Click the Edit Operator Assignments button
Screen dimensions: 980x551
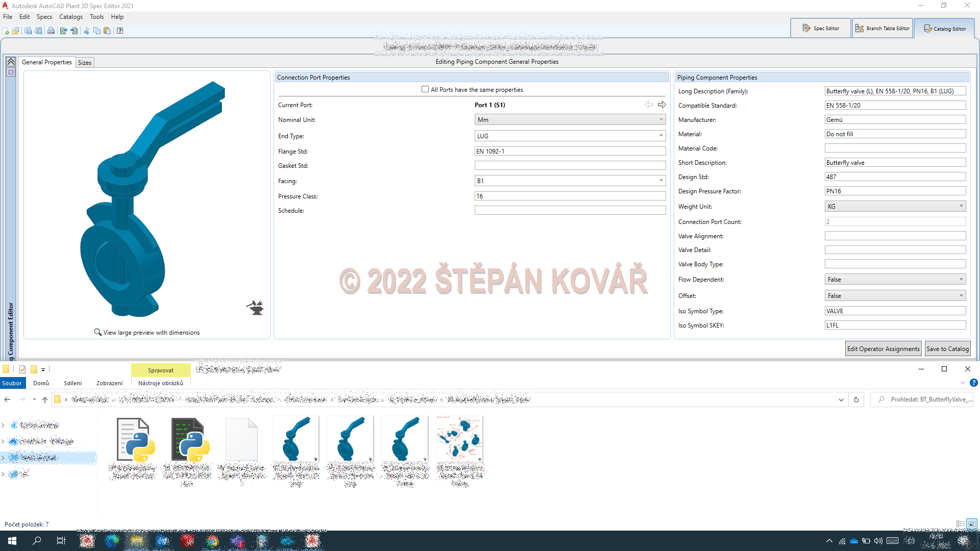coord(883,349)
